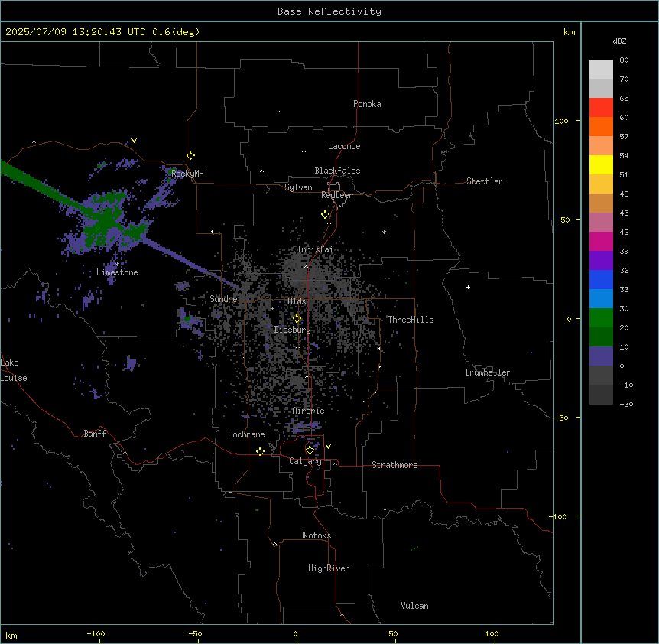
Task: Click the km unit label at top right
Action: point(569,32)
